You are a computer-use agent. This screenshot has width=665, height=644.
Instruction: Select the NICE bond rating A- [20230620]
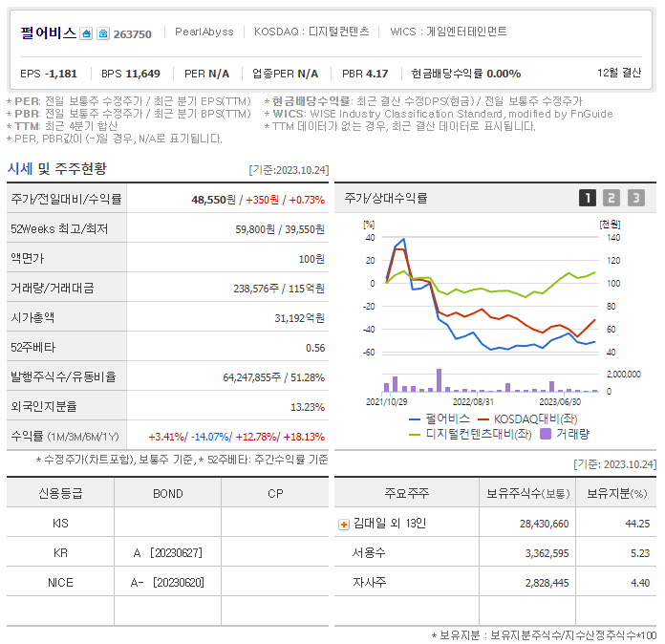167,583
